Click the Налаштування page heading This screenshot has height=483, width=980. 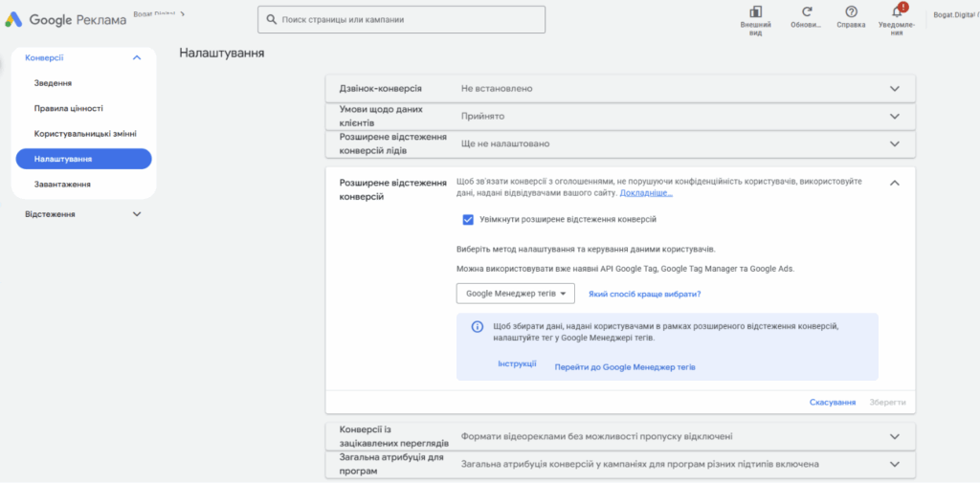coord(222,54)
